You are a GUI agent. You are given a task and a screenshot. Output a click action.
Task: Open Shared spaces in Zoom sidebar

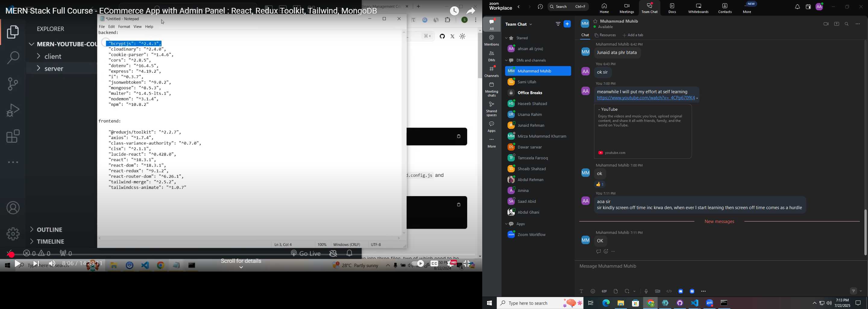[x=492, y=109]
